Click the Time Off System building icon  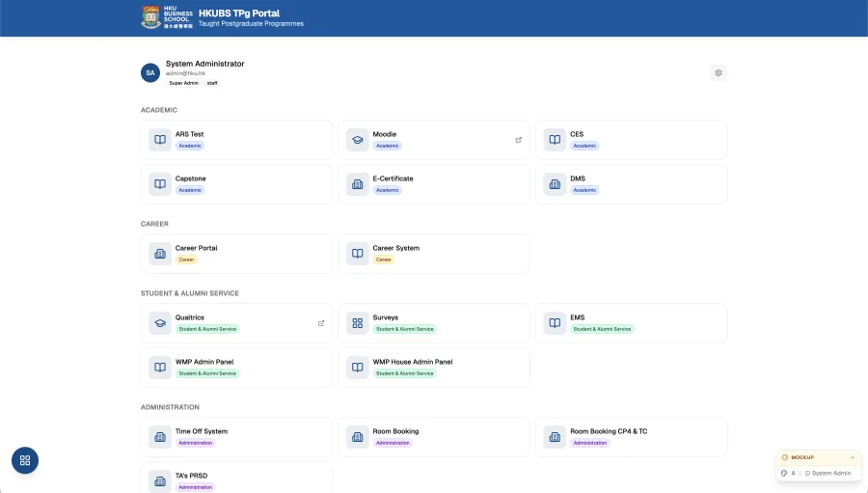tap(160, 436)
